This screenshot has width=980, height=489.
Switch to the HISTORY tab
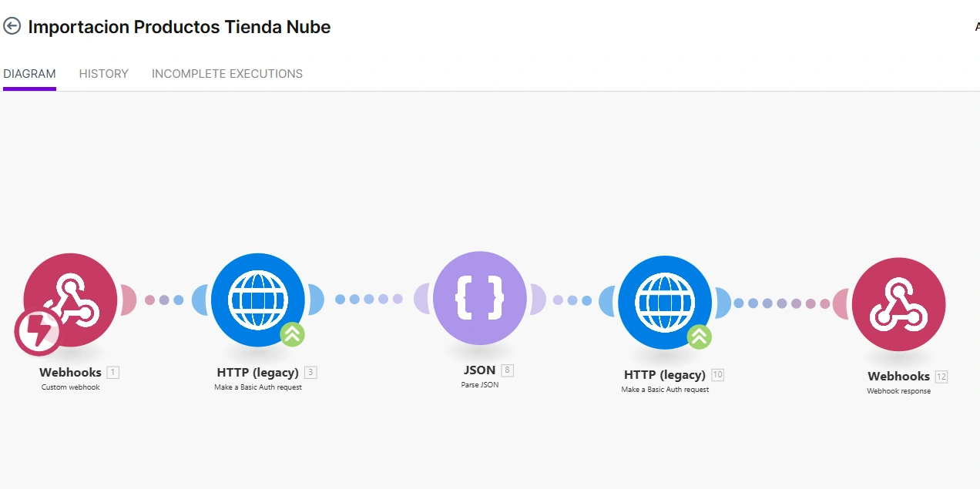pyautogui.click(x=103, y=74)
